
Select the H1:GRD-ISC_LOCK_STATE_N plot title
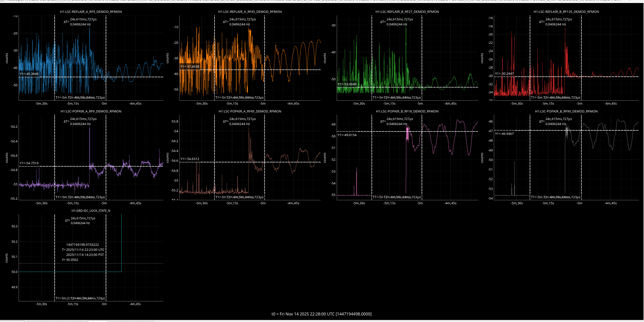91,211
